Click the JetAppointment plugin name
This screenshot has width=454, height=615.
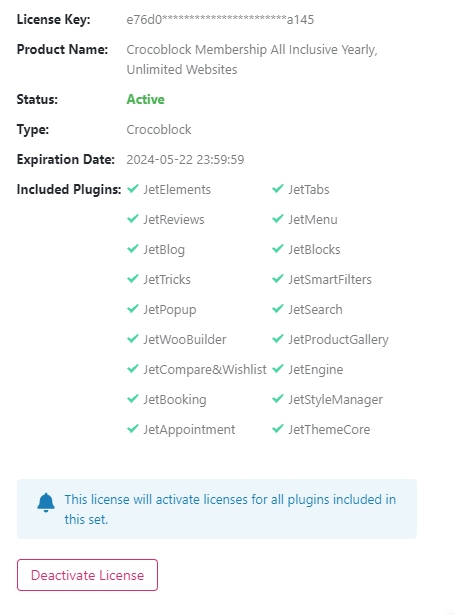tap(189, 430)
